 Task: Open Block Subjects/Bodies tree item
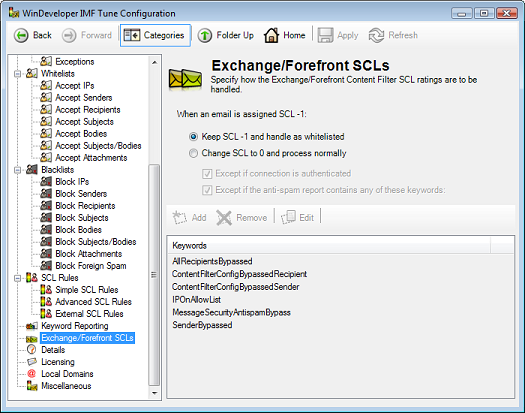click(x=96, y=242)
